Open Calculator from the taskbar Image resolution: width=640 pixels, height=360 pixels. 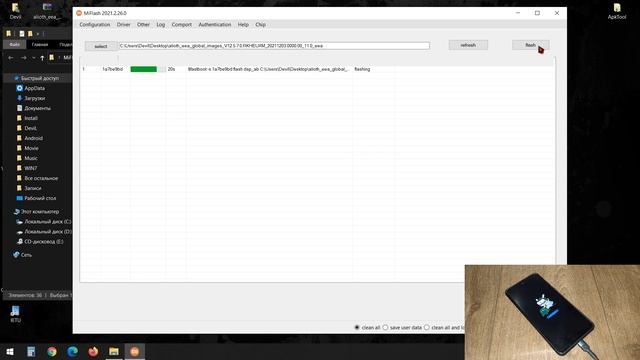[31, 351]
